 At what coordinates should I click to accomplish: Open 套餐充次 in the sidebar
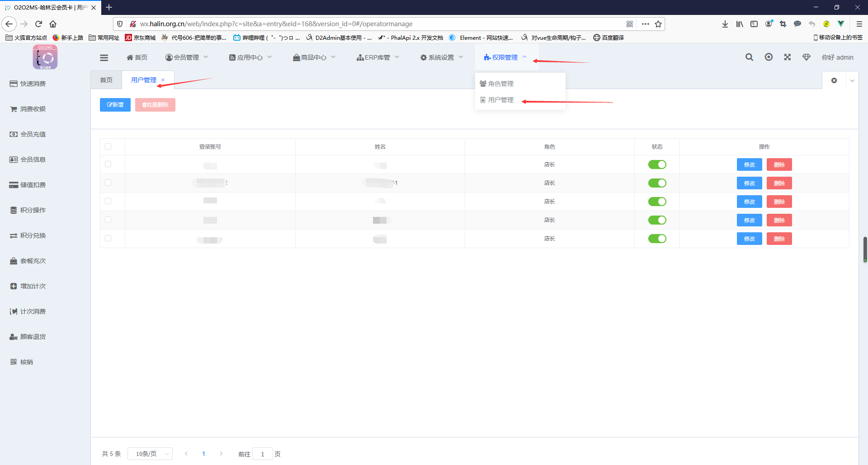pyautogui.click(x=28, y=261)
